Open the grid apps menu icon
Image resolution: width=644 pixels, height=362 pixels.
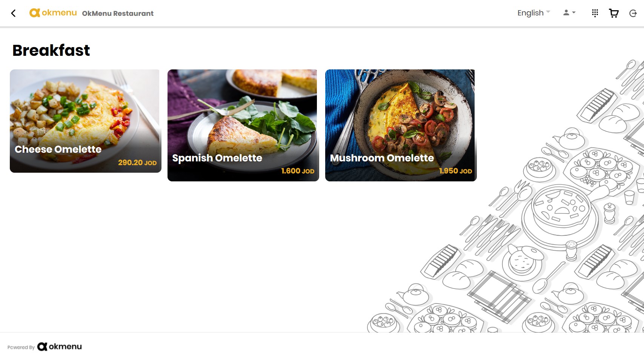(x=595, y=13)
